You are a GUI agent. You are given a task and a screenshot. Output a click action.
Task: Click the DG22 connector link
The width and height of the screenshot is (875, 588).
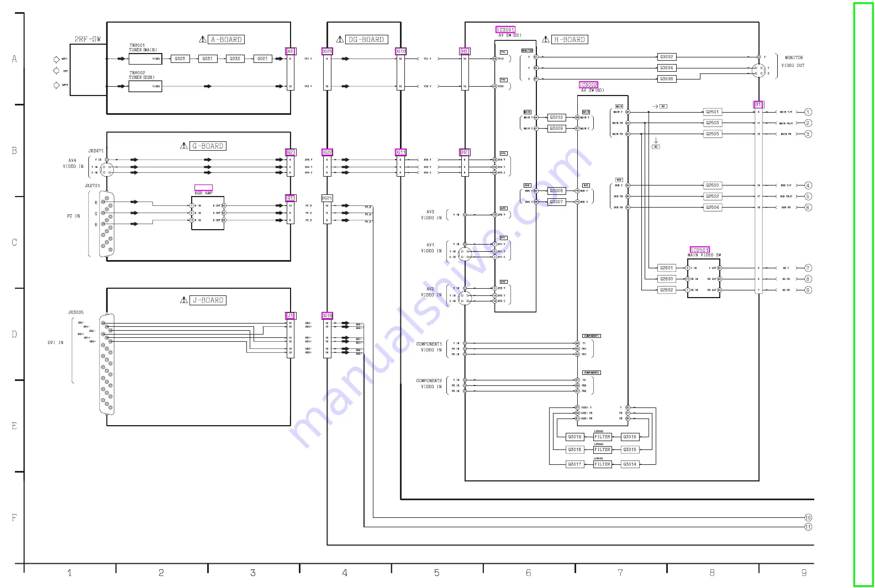tap(327, 152)
